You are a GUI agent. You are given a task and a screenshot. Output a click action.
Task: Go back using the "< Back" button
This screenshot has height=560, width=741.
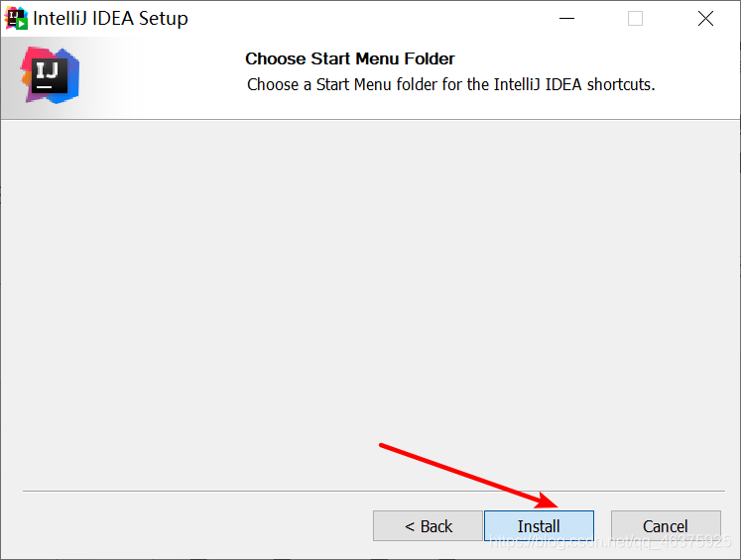coord(428,526)
